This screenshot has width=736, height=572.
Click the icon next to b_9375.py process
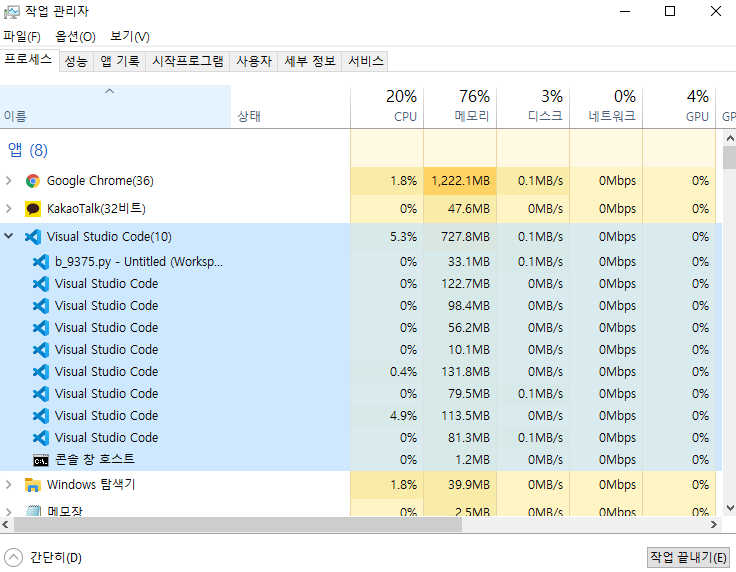coord(41,262)
